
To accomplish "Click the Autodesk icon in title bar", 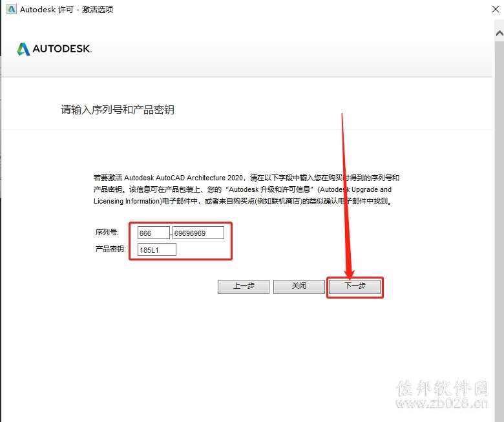I will (12, 9).
